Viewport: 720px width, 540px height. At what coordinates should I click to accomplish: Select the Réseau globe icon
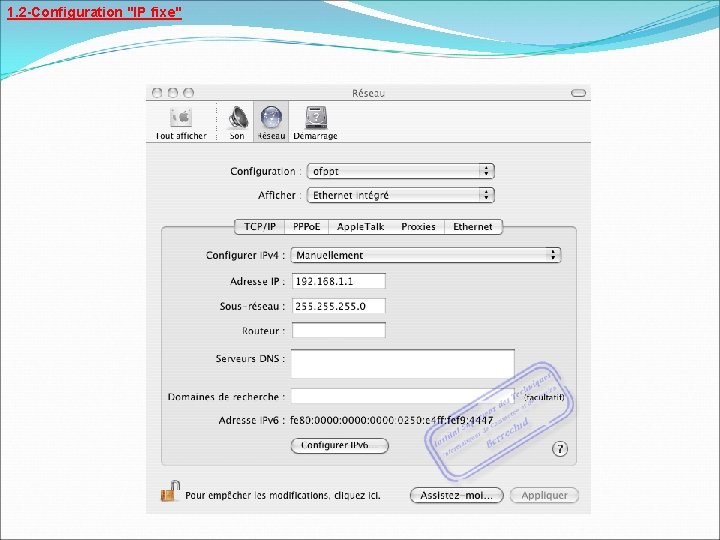coord(271,122)
